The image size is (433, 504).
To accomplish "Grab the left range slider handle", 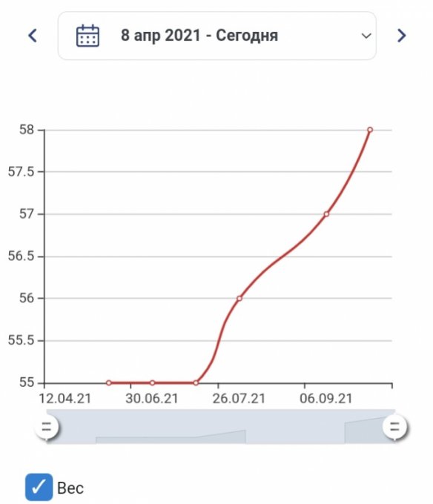I will (47, 427).
